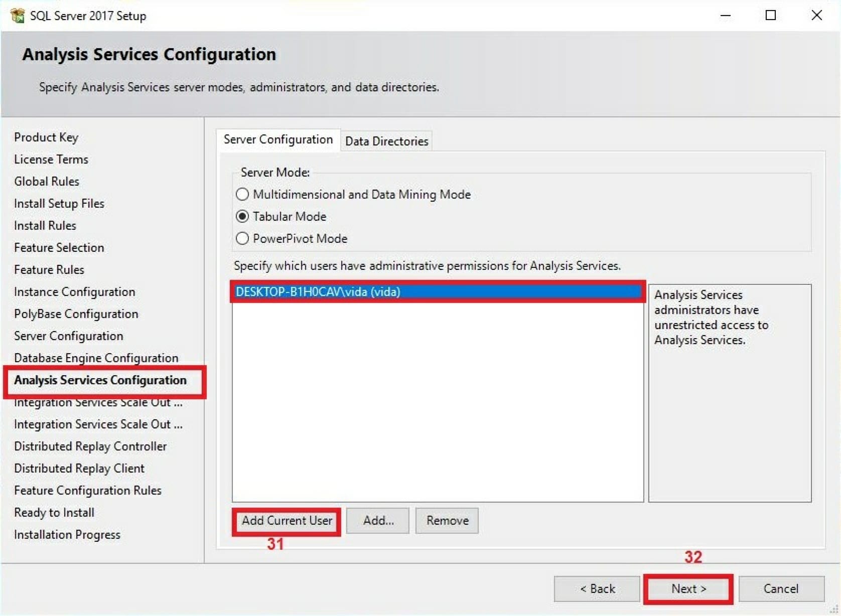Image resolution: width=841 pixels, height=616 pixels.
Task: Click the Install Rules step
Action: [x=45, y=226]
